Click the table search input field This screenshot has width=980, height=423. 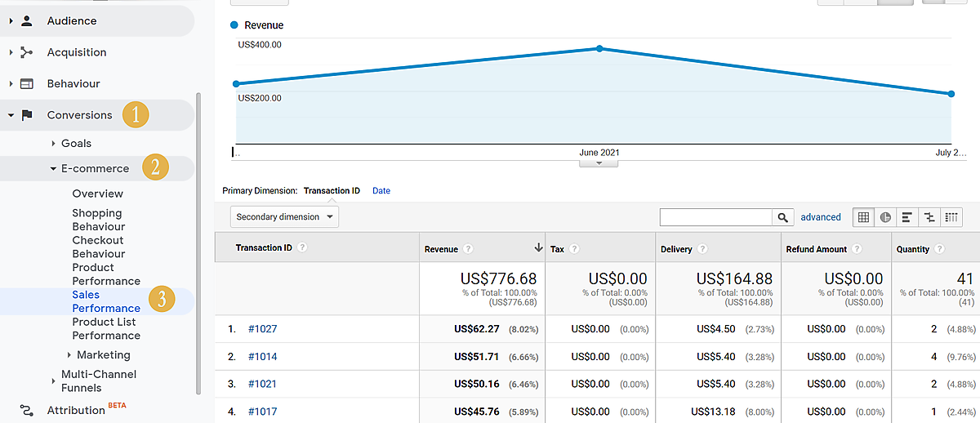pyautogui.click(x=715, y=217)
